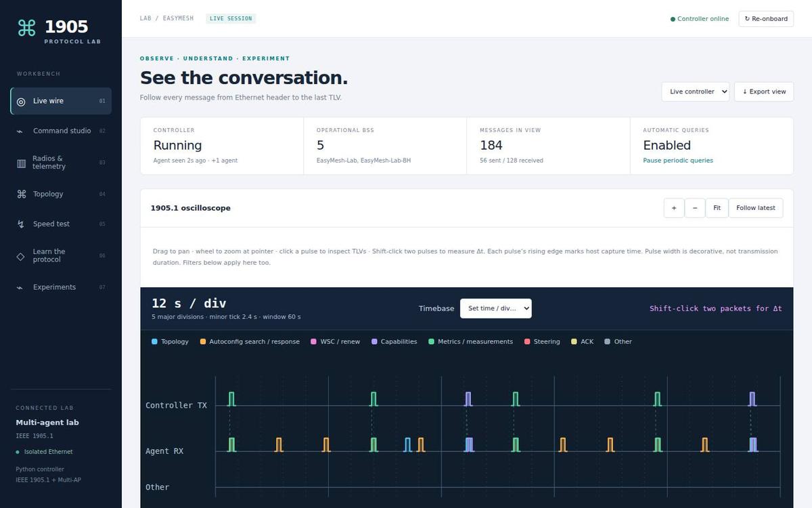The image size is (812, 508).
Task: Click the Follow latest button
Action: [756, 208]
